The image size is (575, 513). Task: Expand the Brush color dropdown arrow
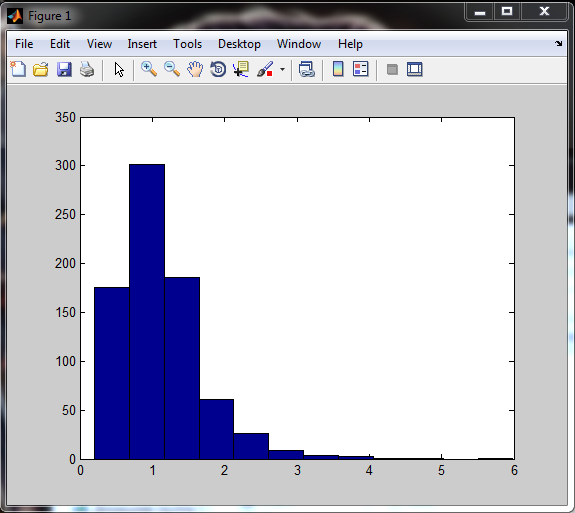[282, 69]
